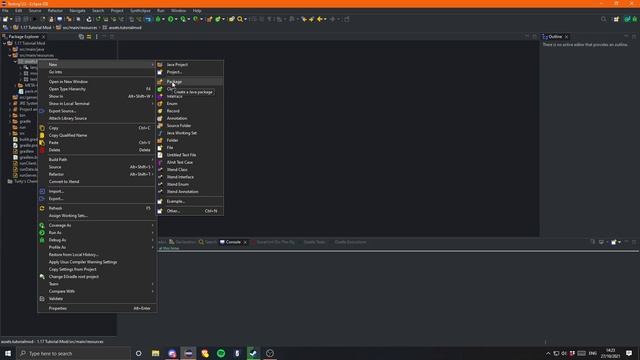Open the Help menu
Image resolution: width=640 pixels, height=360 pixels.
197,11
